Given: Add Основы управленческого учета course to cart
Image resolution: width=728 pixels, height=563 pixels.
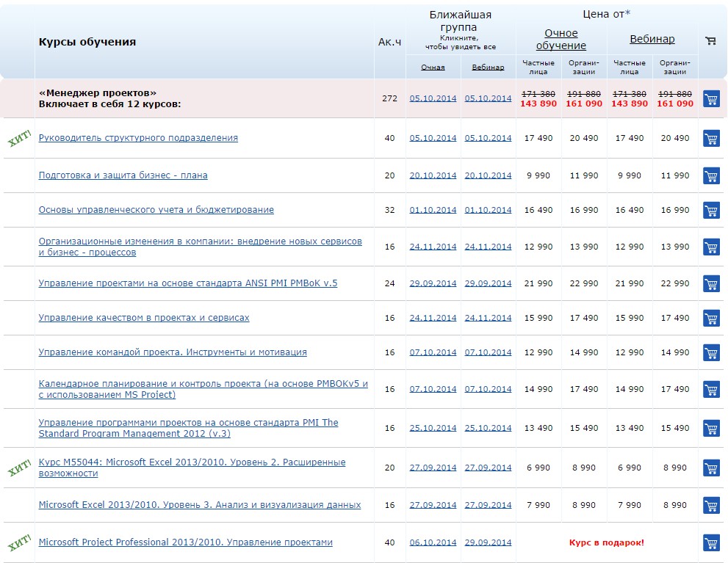Looking at the screenshot, I should coord(710,211).
